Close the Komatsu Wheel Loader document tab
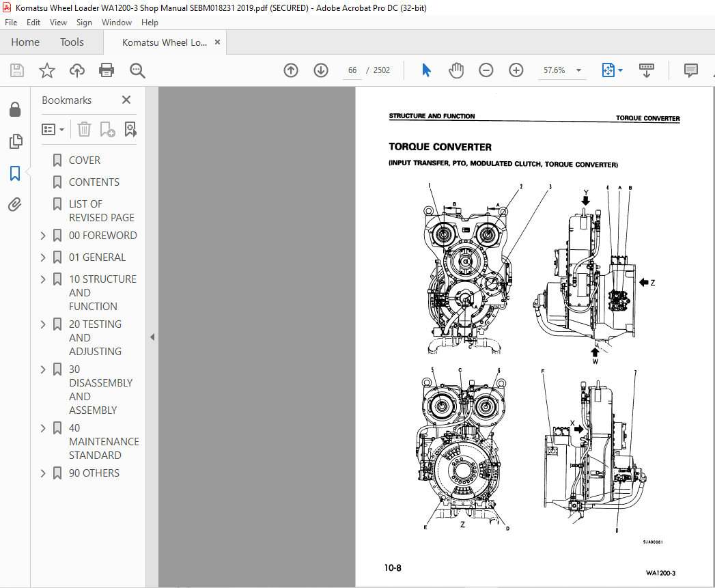Screen dimensions: 715x588 pos(218,42)
